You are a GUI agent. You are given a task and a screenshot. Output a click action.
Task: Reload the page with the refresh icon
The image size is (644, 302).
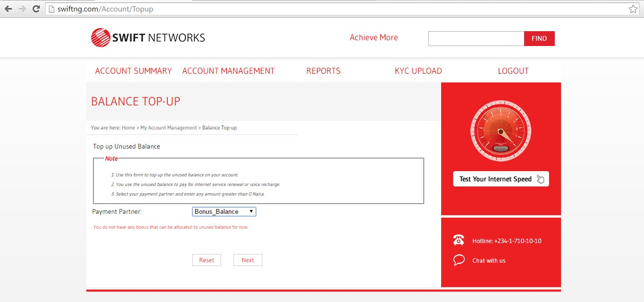36,8
